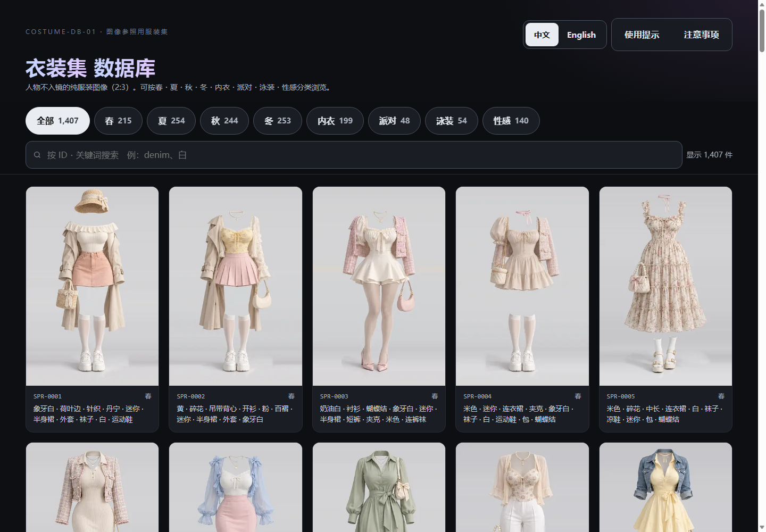Select the 全部 1,407 filter

(57, 121)
